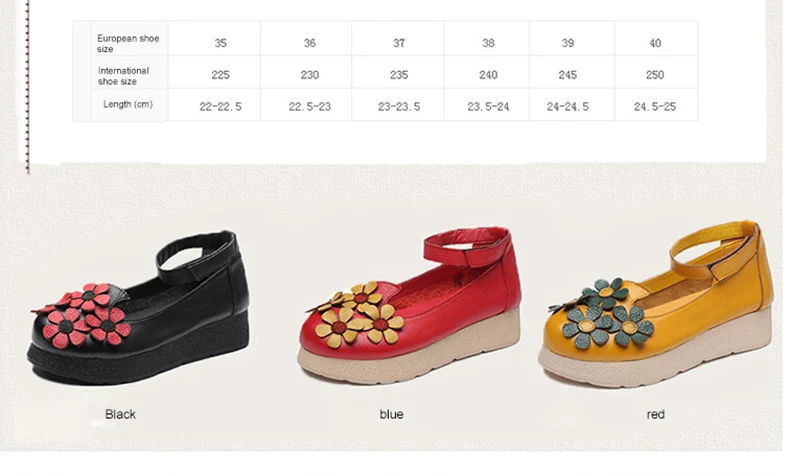This screenshot has height=475, width=790.
Task: Click European shoe size 40 cell
Action: click(x=656, y=38)
